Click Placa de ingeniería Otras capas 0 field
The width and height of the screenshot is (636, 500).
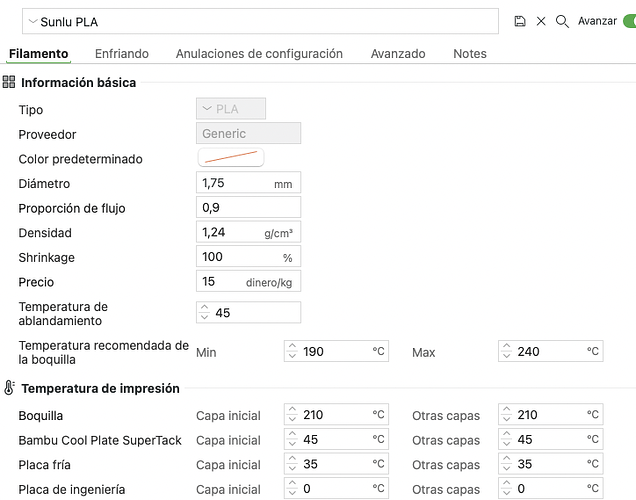point(551,488)
